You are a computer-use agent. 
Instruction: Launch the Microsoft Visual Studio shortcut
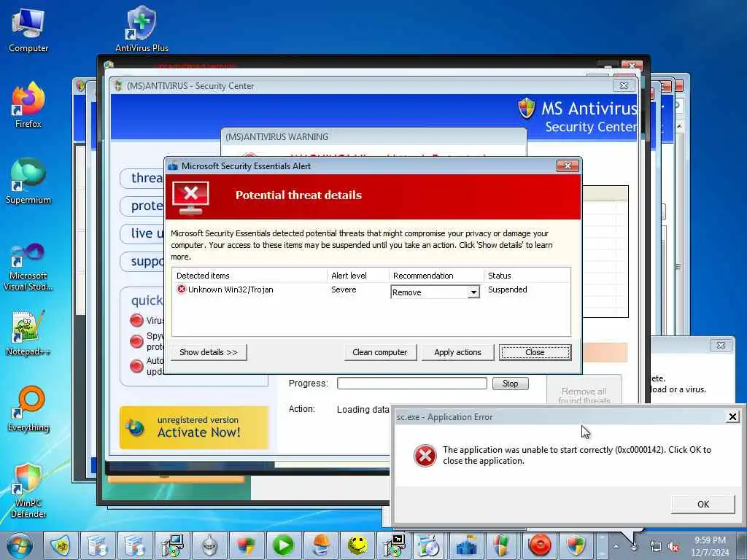(28, 267)
